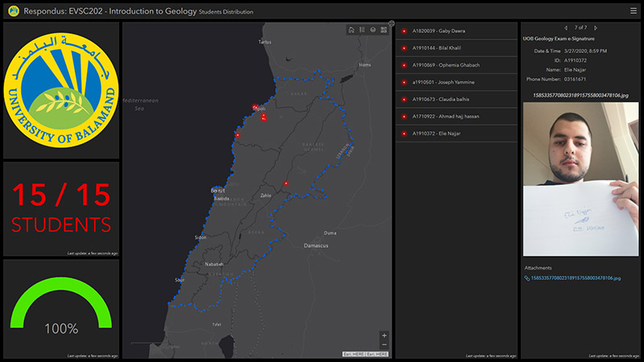Open the map layers icon
Viewport: 644px width, 362px height.
373,30
